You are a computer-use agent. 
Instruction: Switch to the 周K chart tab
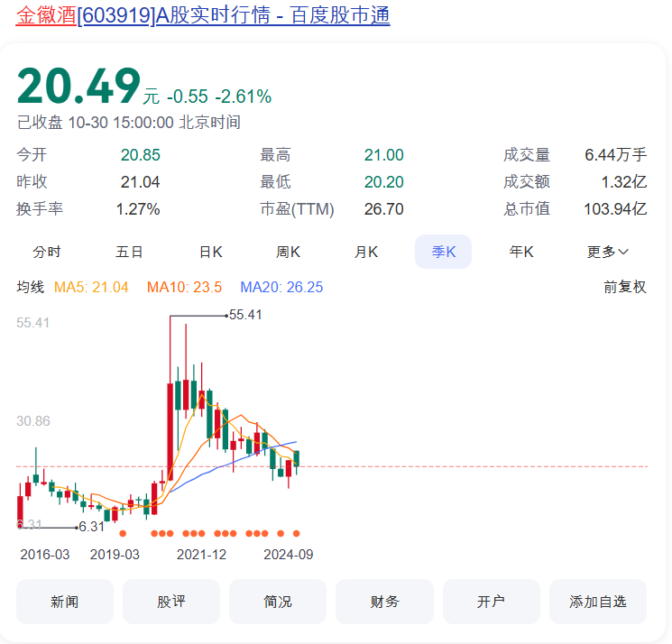(x=288, y=252)
